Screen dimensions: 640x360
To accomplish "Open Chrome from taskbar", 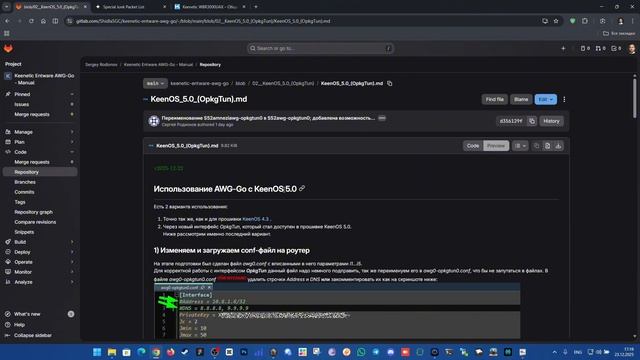I will click(x=156, y=352).
